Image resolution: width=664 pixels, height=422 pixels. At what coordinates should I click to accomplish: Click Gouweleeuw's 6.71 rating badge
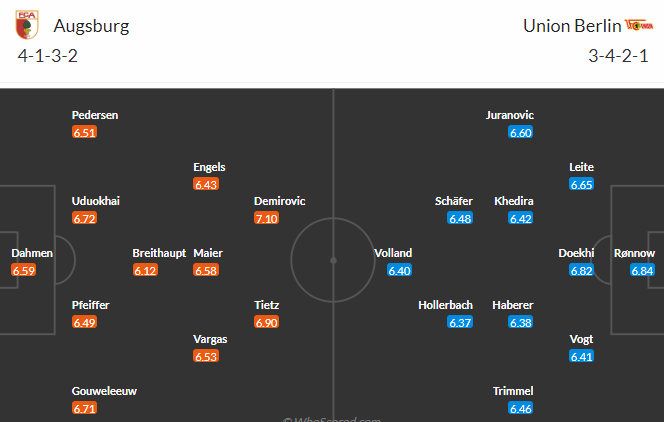84,408
